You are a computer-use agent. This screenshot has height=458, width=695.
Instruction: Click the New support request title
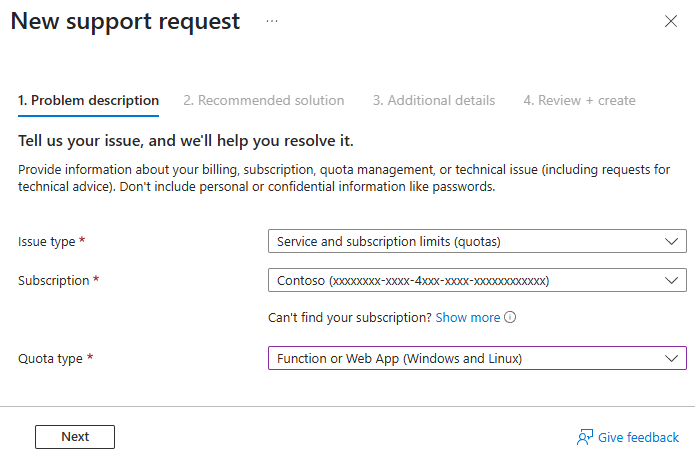125,21
